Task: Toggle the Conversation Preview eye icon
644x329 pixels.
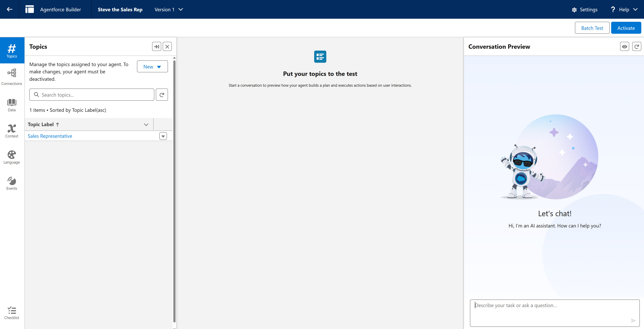Action: click(x=624, y=47)
